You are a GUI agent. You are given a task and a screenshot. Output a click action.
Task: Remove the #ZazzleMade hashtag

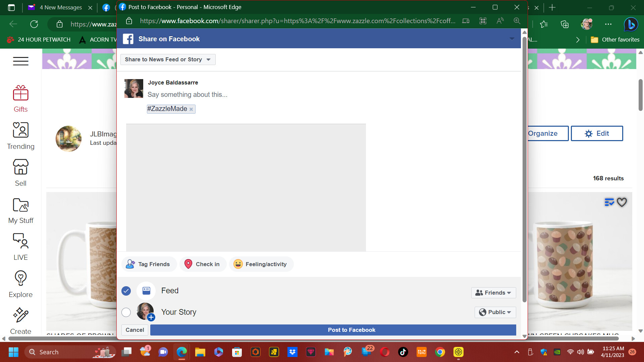coord(191,109)
